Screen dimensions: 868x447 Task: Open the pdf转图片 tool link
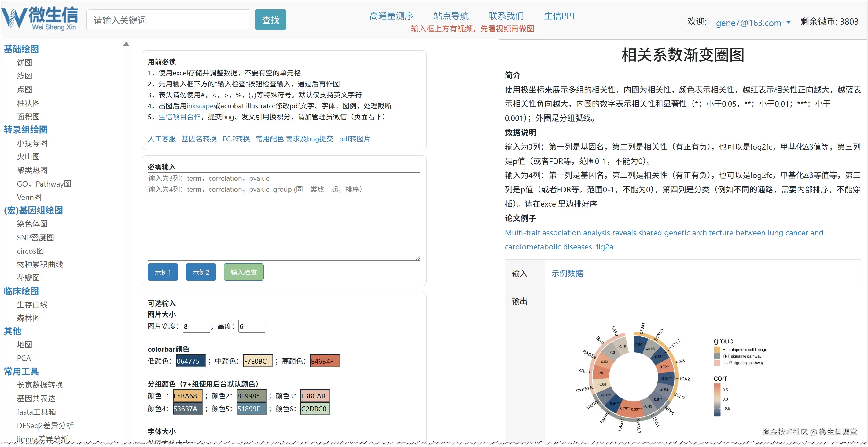click(x=354, y=139)
